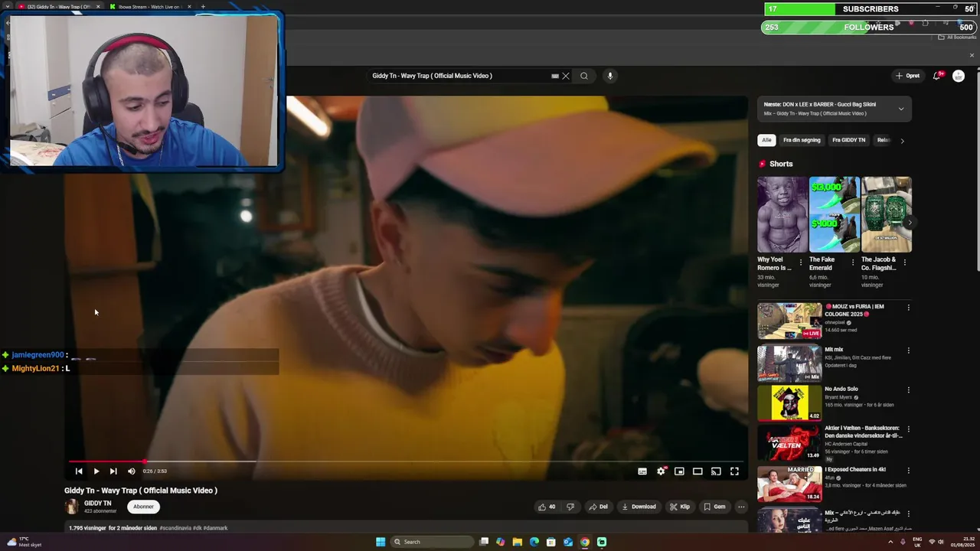This screenshot has height=551, width=980.
Task: Open options for I Exposed Cheaters video
Action: [909, 471]
